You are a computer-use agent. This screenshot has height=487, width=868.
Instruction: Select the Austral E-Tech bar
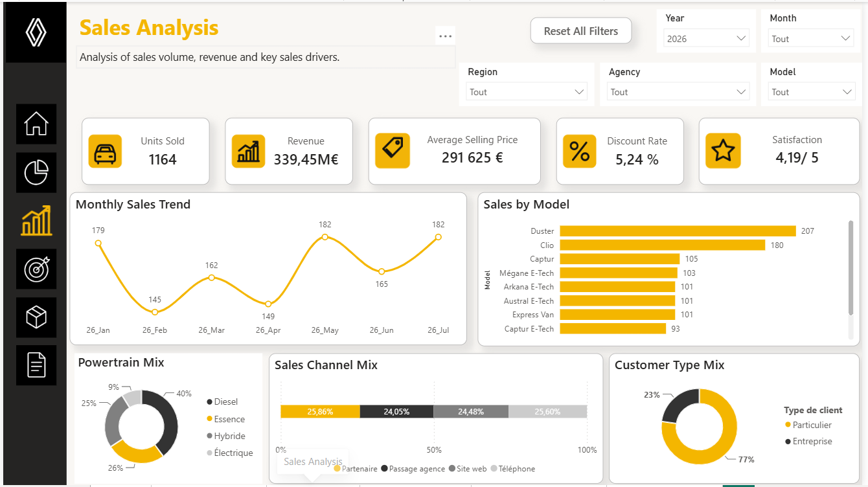coord(617,301)
